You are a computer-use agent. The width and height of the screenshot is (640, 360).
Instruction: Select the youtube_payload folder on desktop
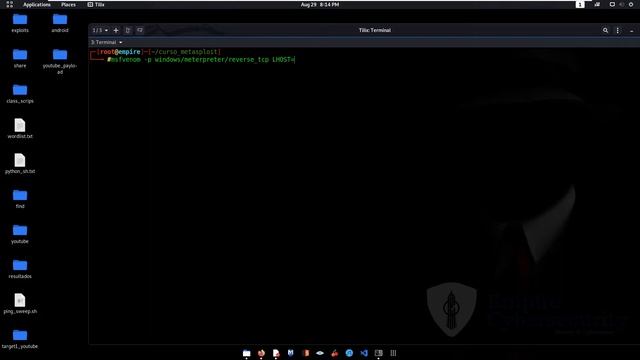point(60,61)
